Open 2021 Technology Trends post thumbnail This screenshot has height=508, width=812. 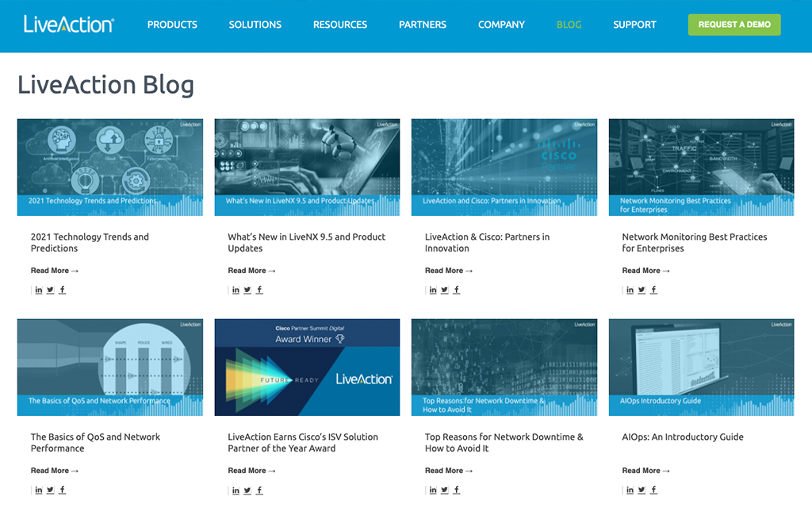109,167
